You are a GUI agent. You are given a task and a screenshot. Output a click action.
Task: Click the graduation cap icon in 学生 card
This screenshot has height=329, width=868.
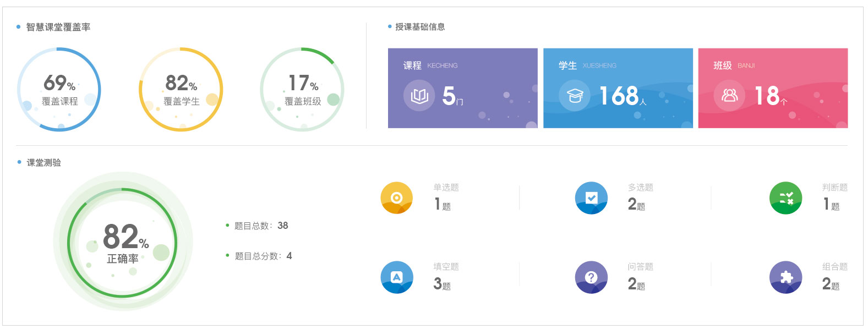pyautogui.click(x=575, y=96)
